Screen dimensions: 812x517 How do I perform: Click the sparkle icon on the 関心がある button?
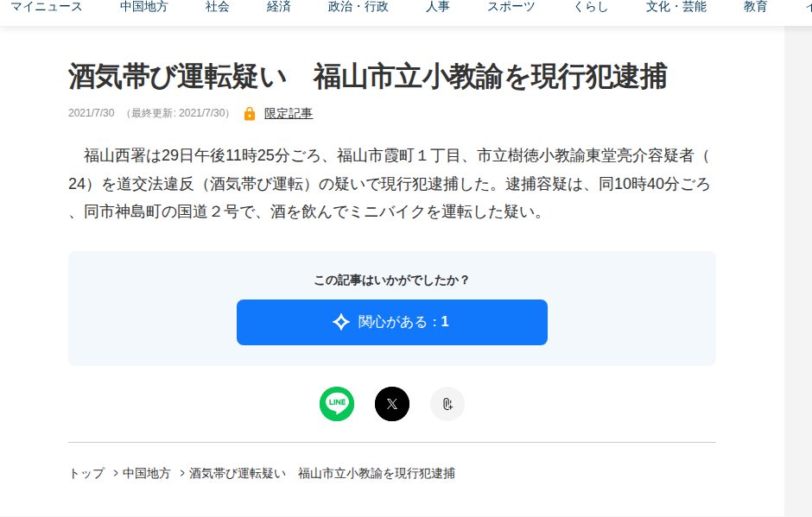340,322
